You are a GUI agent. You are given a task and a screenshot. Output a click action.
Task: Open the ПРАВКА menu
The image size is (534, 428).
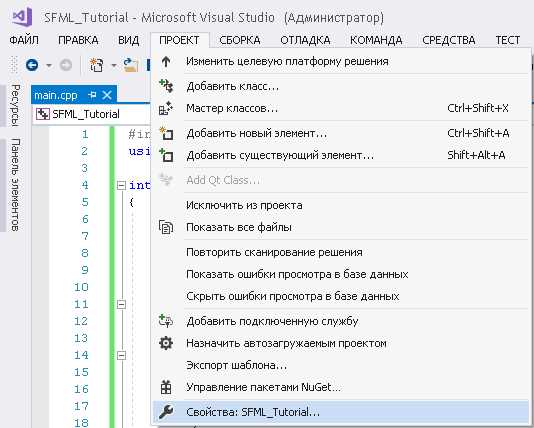[x=78, y=40]
